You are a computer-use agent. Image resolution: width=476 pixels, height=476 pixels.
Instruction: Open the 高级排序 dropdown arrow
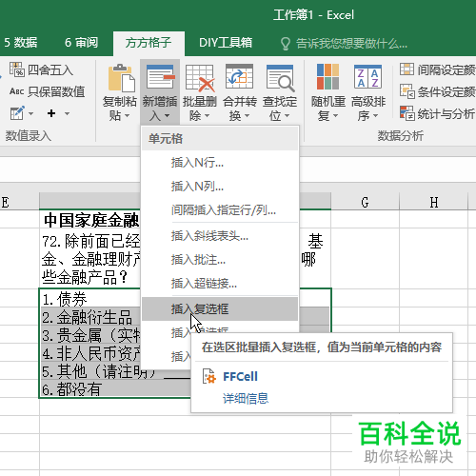pos(375,116)
